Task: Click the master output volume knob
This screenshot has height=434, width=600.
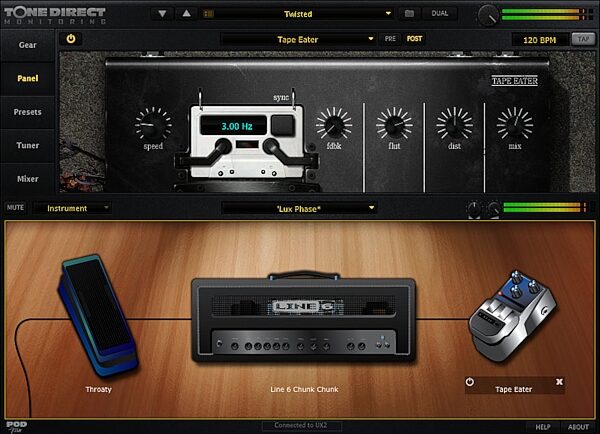Action: click(488, 15)
